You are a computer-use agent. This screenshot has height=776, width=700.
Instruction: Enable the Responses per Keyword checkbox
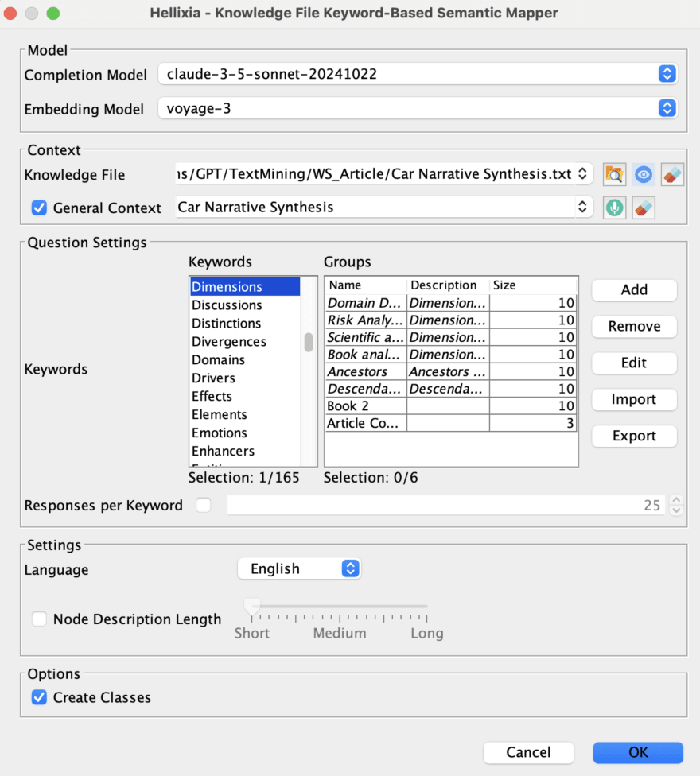click(x=204, y=504)
